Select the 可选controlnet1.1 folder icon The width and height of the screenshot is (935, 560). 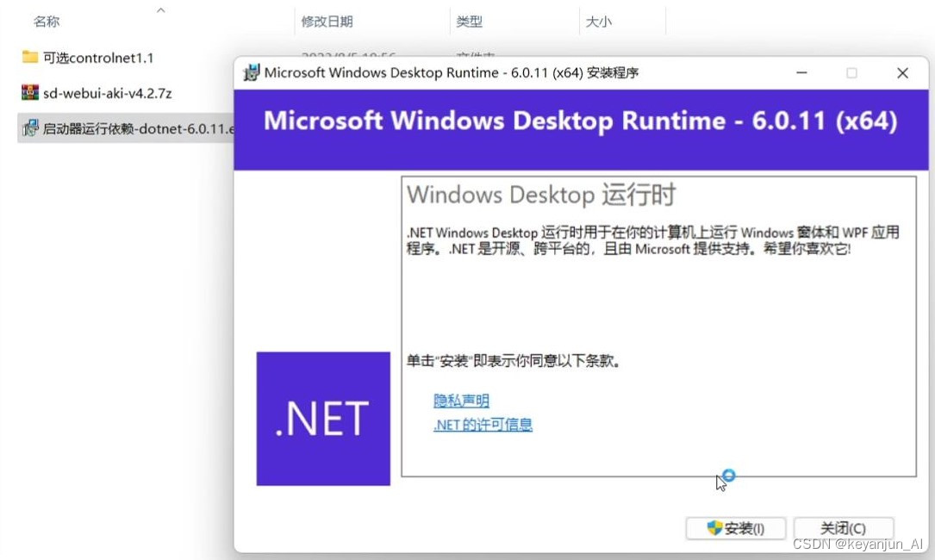[x=30, y=57]
